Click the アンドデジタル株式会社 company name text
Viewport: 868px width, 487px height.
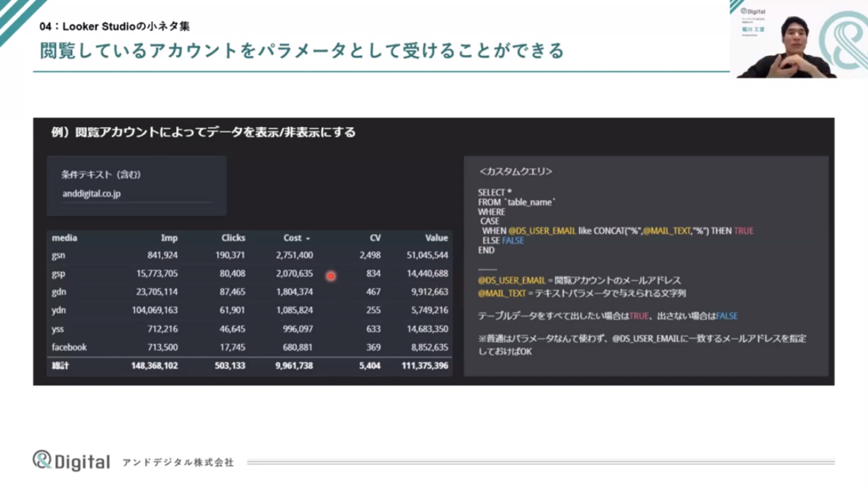click(178, 462)
